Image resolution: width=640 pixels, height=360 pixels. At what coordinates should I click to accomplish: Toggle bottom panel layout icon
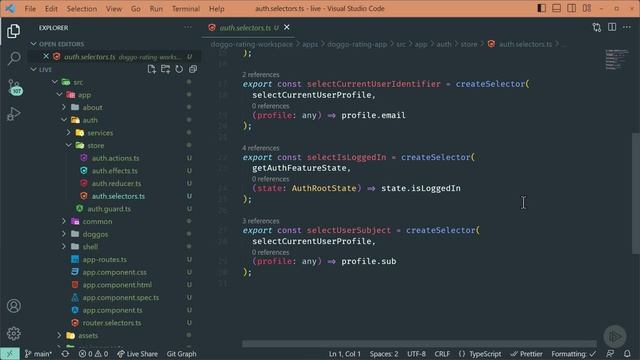pyautogui.click(x=556, y=8)
